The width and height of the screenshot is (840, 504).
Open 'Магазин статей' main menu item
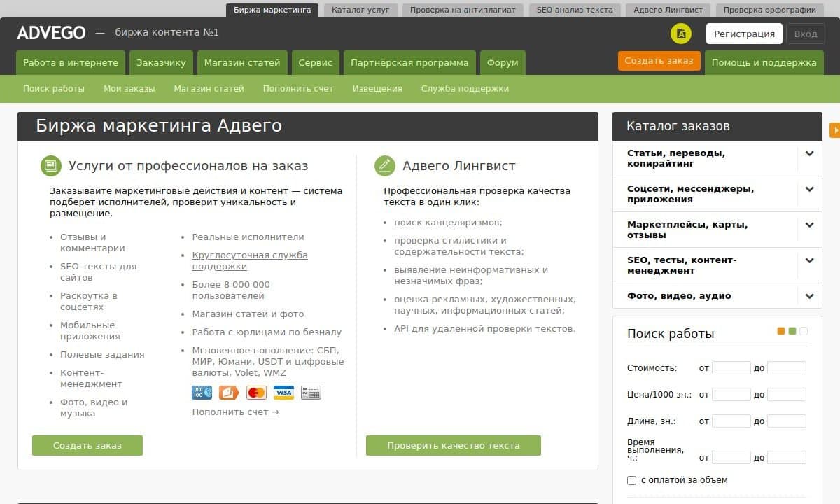point(242,62)
